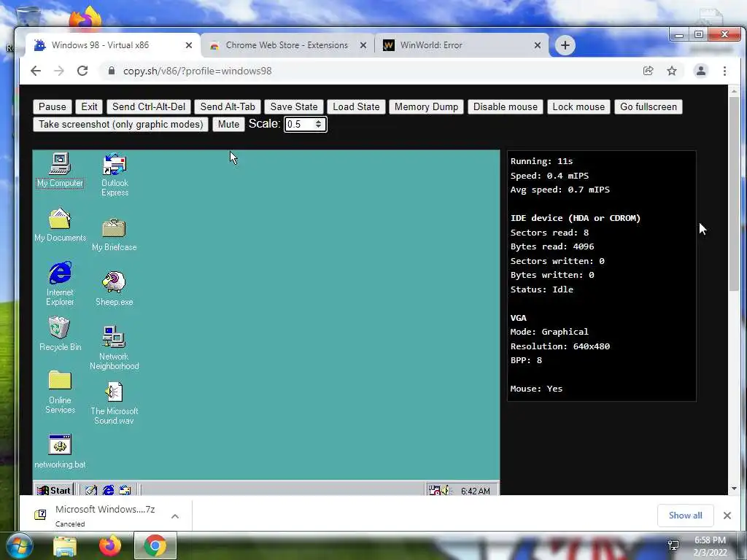747x560 pixels.
Task: Select networking.bat desktop icon
Action: [x=60, y=451]
